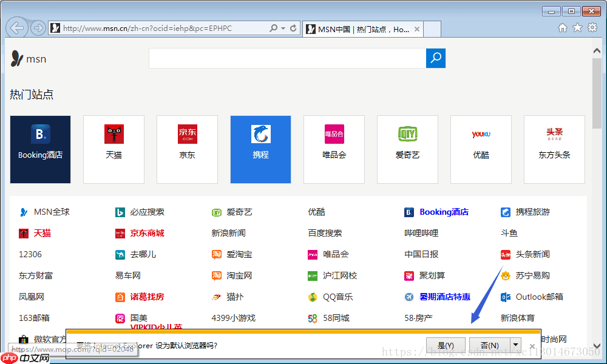Image resolution: width=607 pixels, height=364 pixels.
Task: Open the Booking酒店 tile
Action: (40, 149)
